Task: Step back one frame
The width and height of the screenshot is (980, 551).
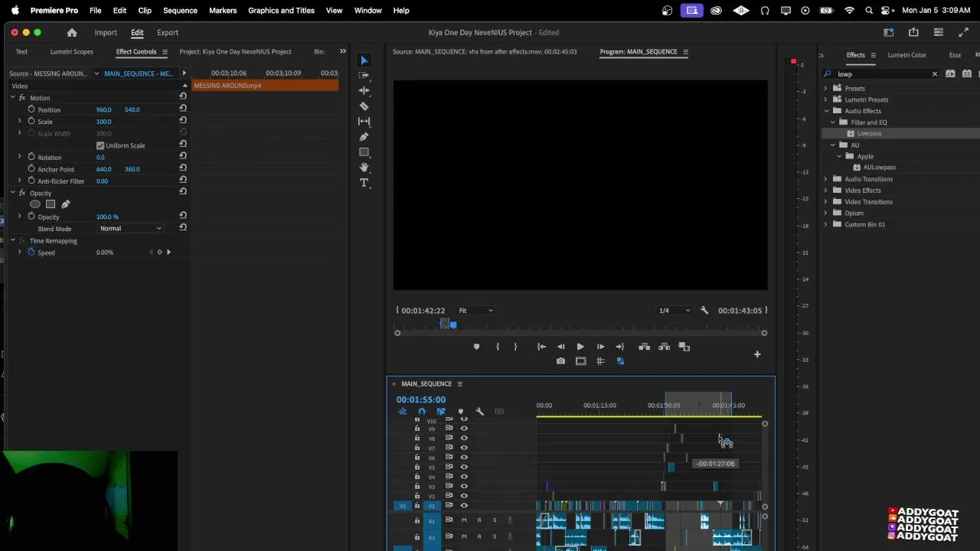Action: 560,347
